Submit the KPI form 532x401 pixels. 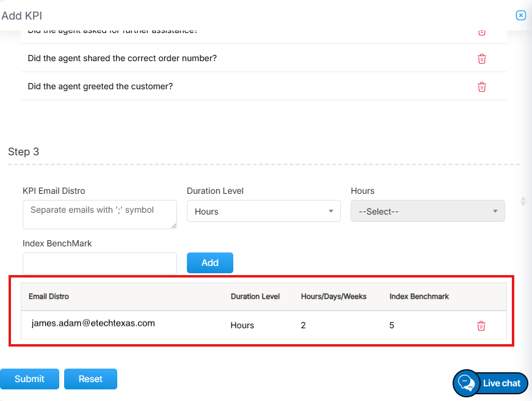click(29, 379)
